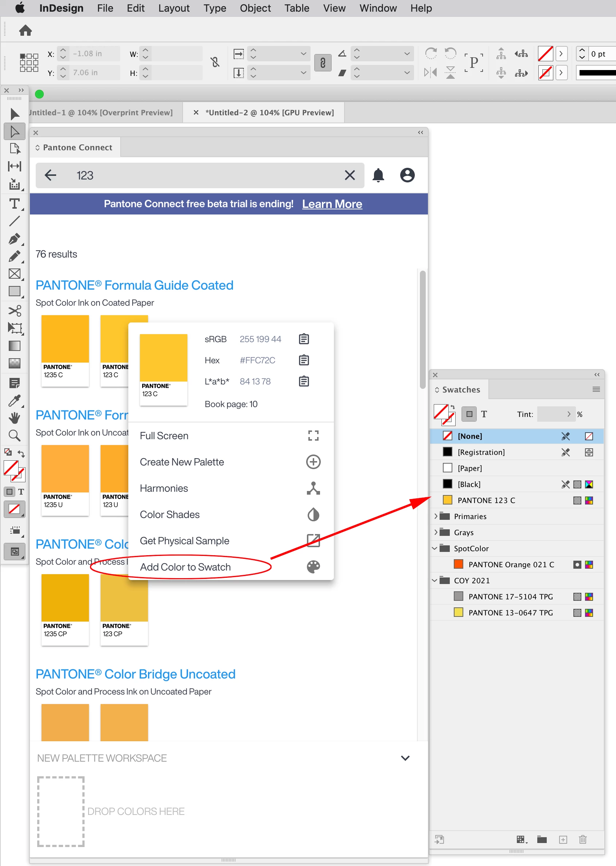Image resolution: width=616 pixels, height=866 pixels.
Task: Toggle formatting affects text in toolbox
Action: (x=21, y=492)
